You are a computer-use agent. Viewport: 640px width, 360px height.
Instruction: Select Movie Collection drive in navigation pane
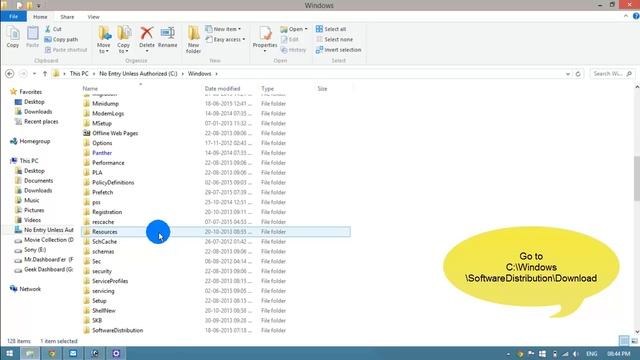click(x=49, y=240)
